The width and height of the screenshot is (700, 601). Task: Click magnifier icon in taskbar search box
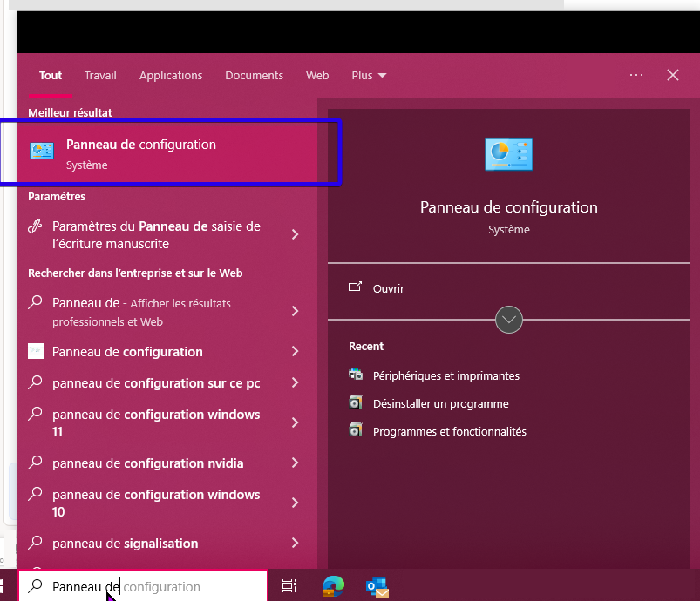point(35,586)
